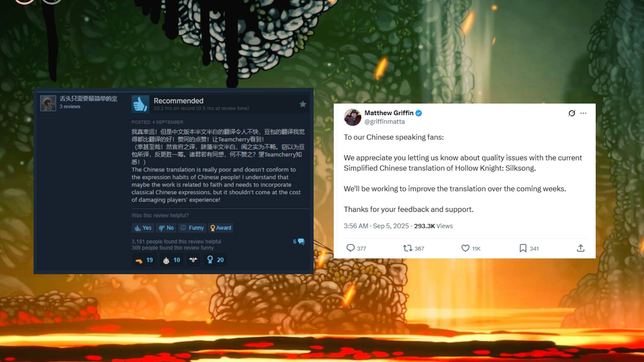Image resolution: width=644 pixels, height=362 pixels.
Task: Open the 6 comments speech bubble icon
Action: pyautogui.click(x=301, y=242)
